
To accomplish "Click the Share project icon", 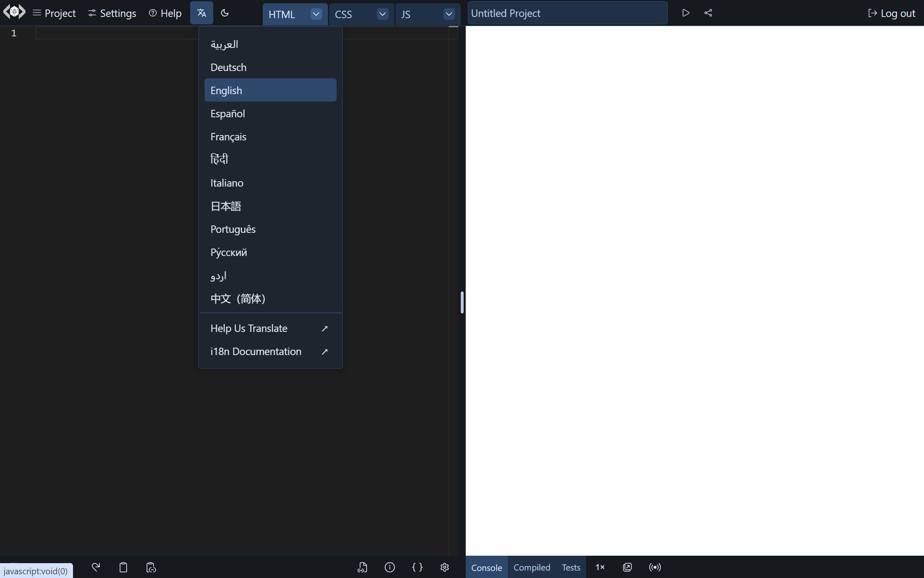I will pyautogui.click(x=708, y=13).
